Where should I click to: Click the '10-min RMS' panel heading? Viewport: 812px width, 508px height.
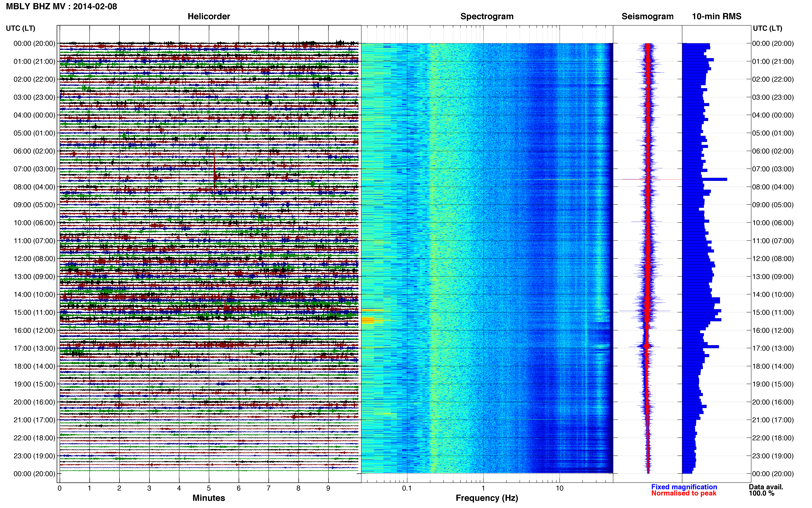pos(717,16)
